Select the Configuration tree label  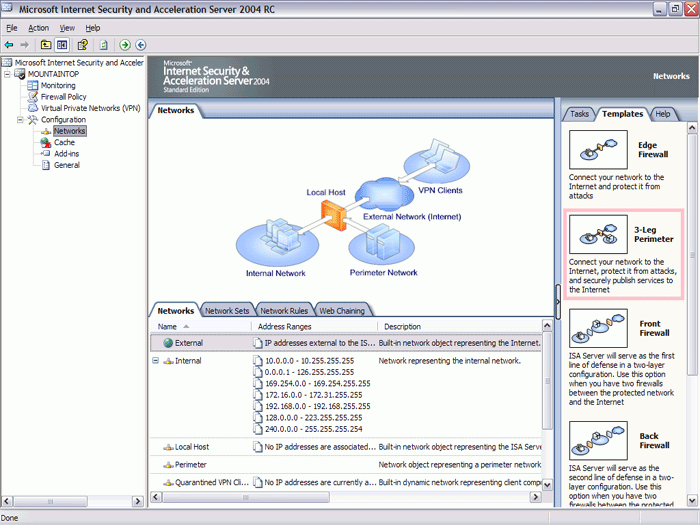click(63, 120)
